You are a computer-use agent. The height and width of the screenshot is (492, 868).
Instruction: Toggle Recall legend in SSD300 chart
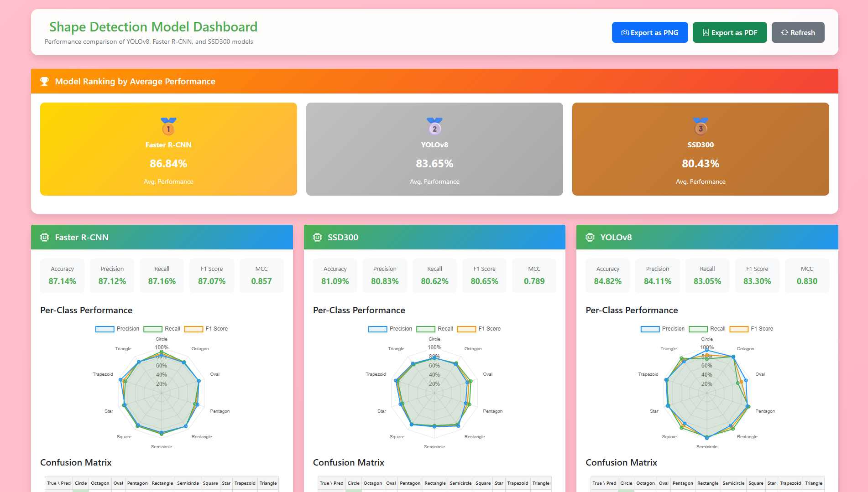[434, 329]
